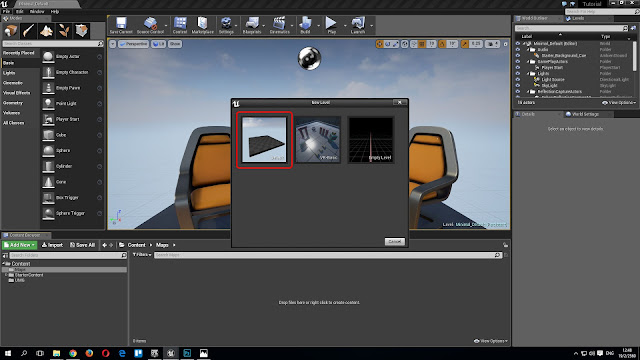Select Point Light in placement list
The image size is (640, 360).
(x=72, y=104)
